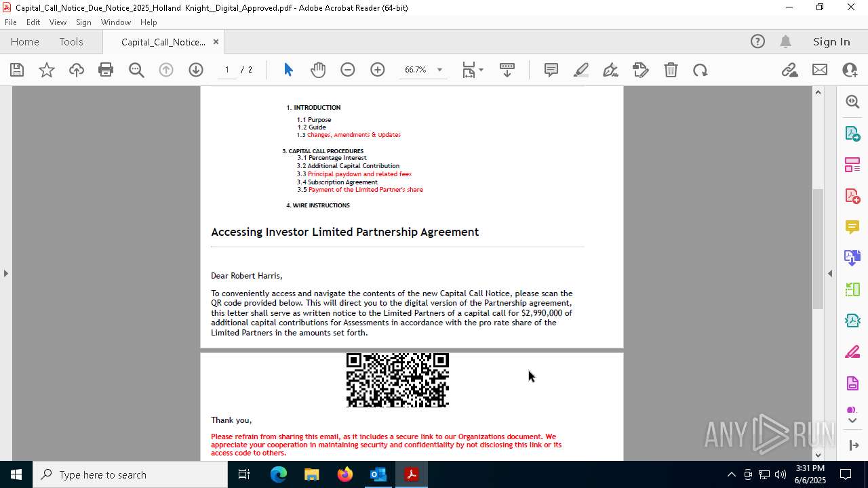Open the File menu
868x488 pixels.
pos(11,22)
